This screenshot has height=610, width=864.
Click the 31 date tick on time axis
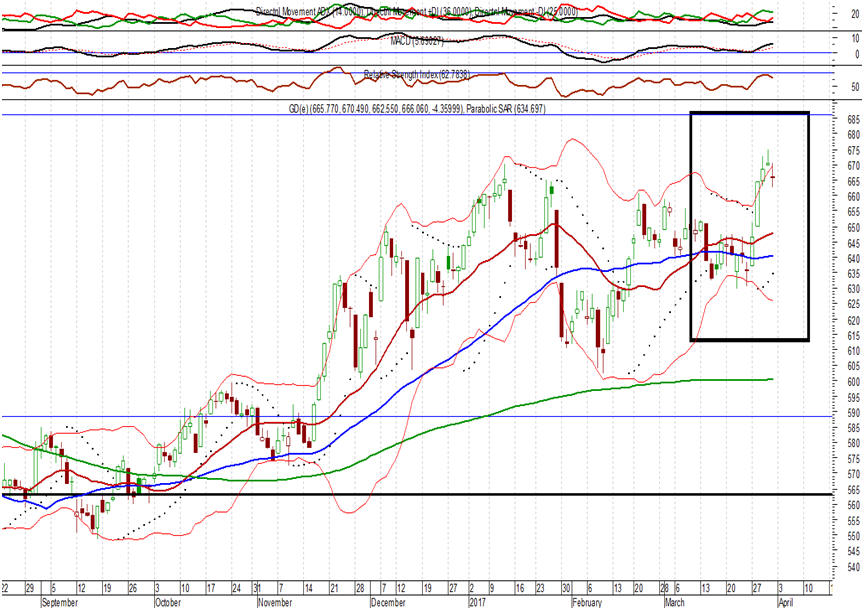(256, 588)
